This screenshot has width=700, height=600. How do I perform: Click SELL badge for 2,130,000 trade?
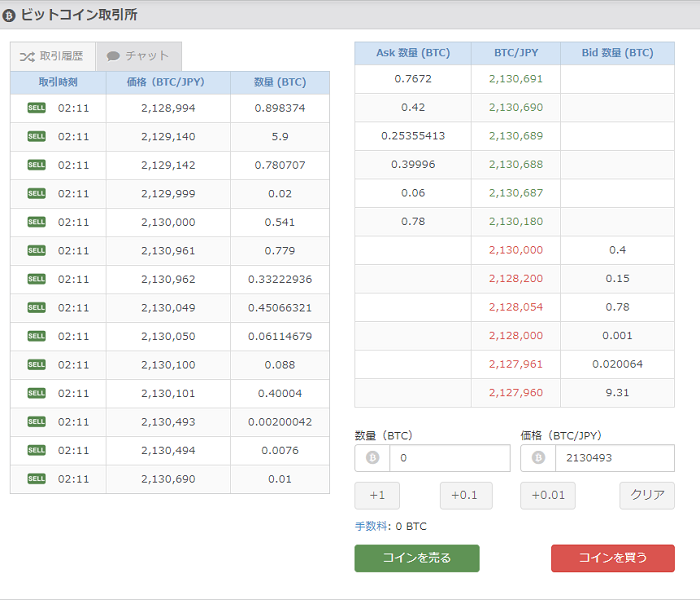pyautogui.click(x=37, y=222)
